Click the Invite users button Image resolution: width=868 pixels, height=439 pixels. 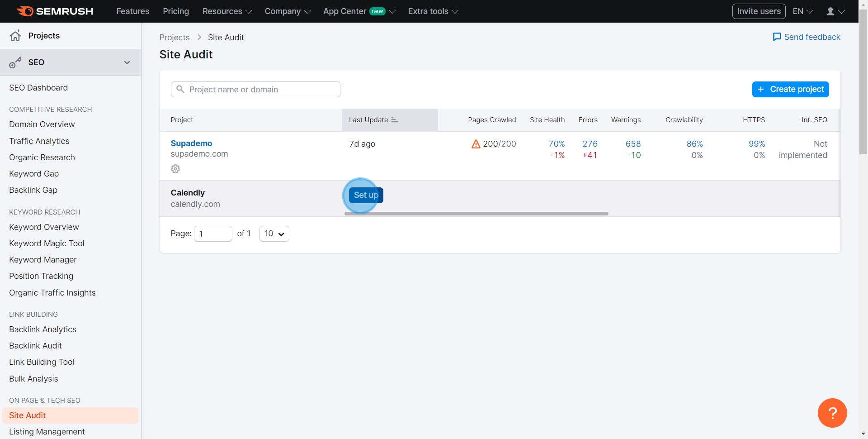point(759,11)
